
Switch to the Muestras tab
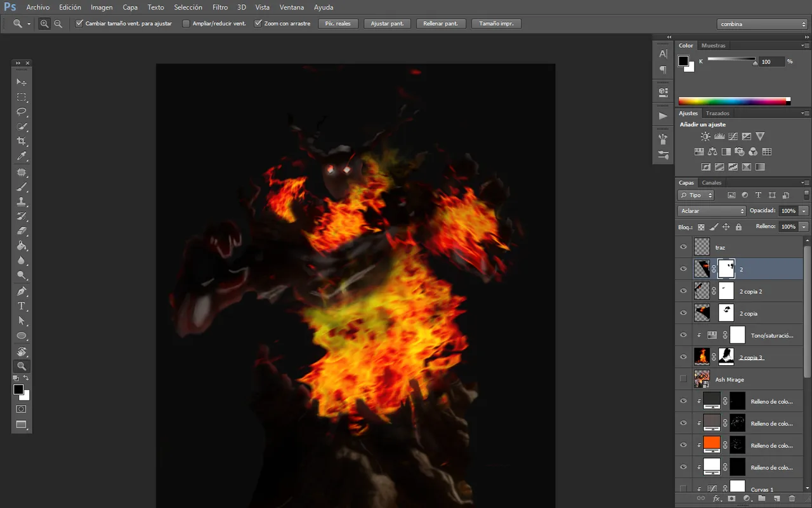coord(714,46)
